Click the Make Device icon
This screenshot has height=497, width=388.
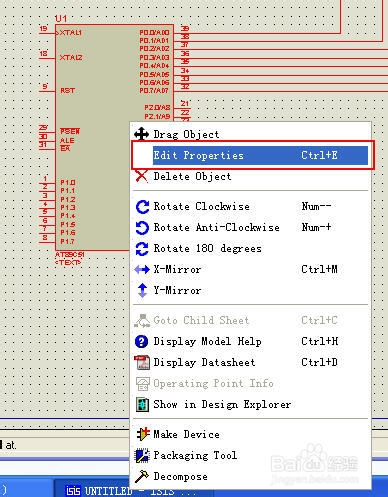tap(143, 434)
